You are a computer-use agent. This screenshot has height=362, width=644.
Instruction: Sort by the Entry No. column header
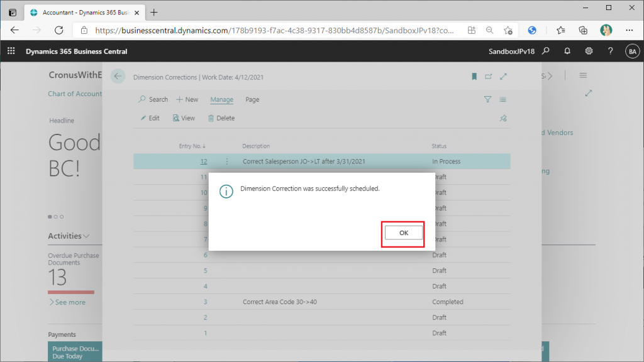(x=192, y=146)
